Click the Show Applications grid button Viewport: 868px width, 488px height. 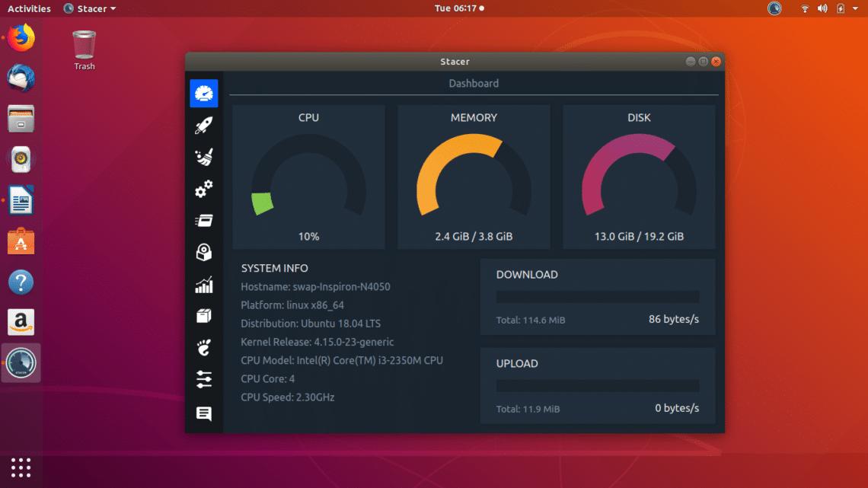tap(21, 467)
